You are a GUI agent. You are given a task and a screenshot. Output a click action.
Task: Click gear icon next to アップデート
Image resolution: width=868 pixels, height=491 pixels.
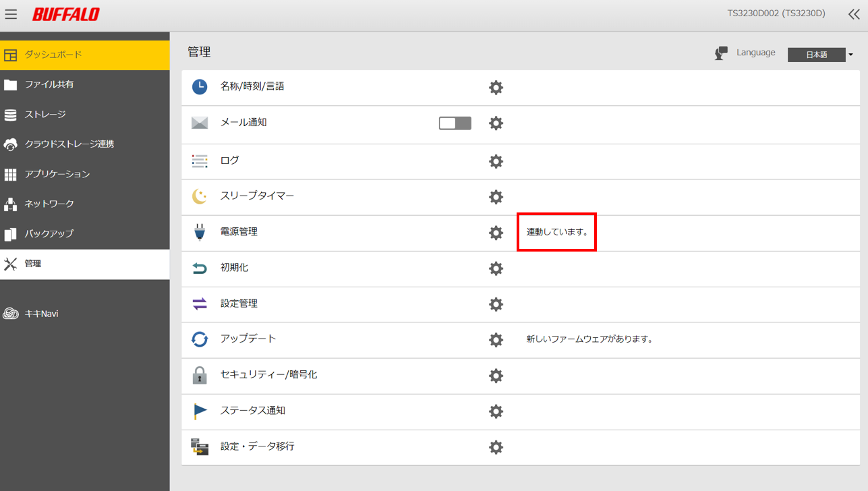click(x=496, y=340)
